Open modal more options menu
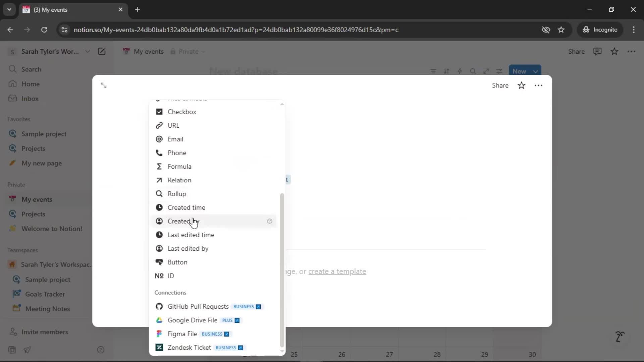The image size is (644, 362). tap(538, 85)
